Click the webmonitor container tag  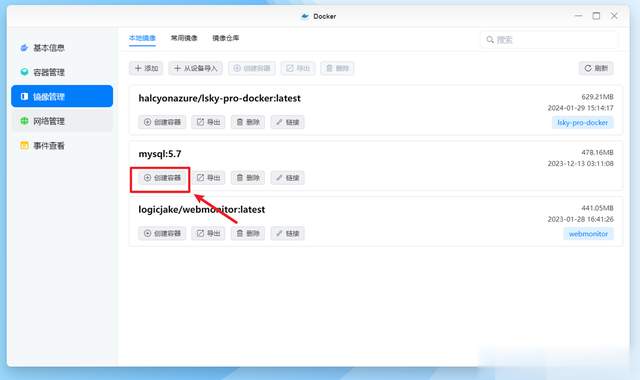tap(588, 234)
